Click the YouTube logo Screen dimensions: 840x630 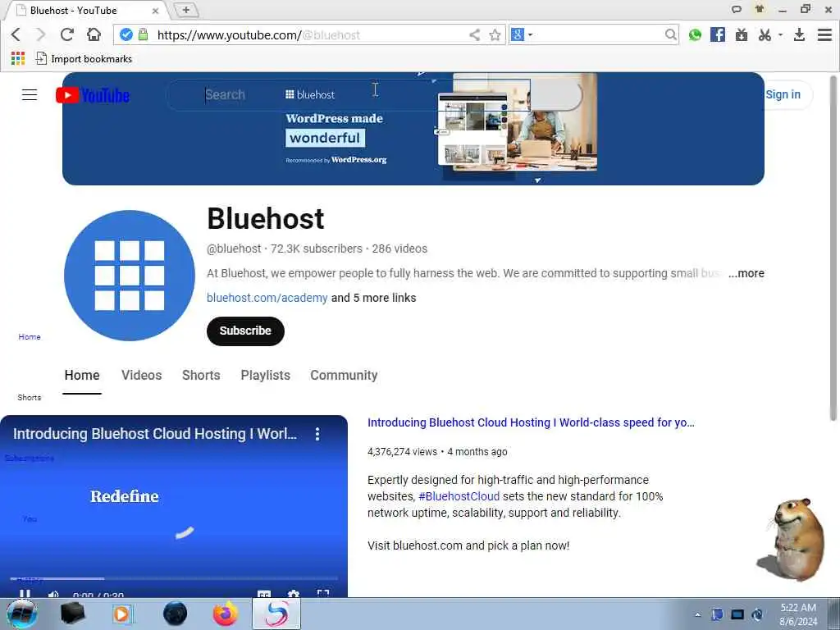pos(93,95)
